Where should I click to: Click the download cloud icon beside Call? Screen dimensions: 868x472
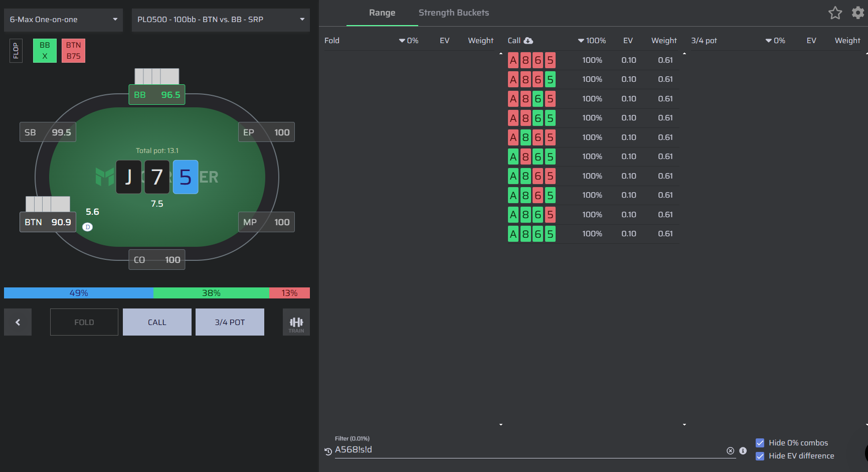[529, 41]
